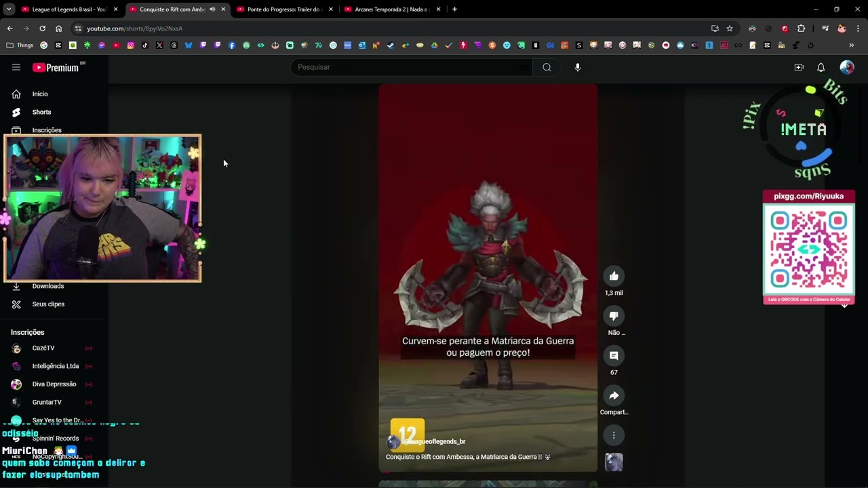Mute the audio-playing Conquiste o Rift tab
868x488 pixels.
[x=212, y=9]
